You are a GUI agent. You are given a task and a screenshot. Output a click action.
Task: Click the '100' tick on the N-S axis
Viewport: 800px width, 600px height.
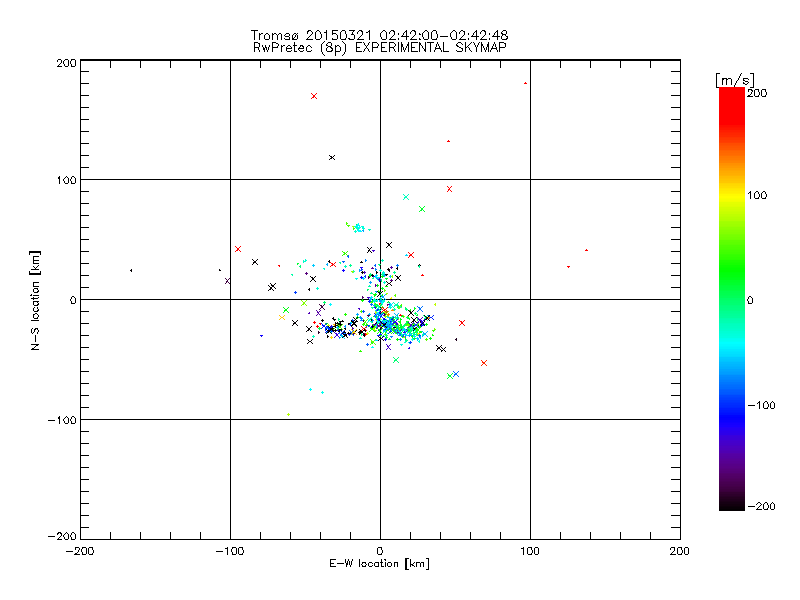click(66, 180)
